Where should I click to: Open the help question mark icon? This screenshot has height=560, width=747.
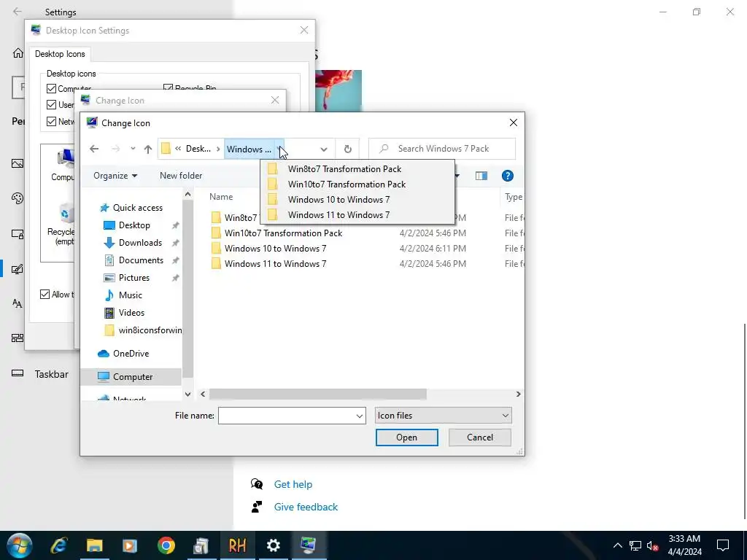click(508, 176)
